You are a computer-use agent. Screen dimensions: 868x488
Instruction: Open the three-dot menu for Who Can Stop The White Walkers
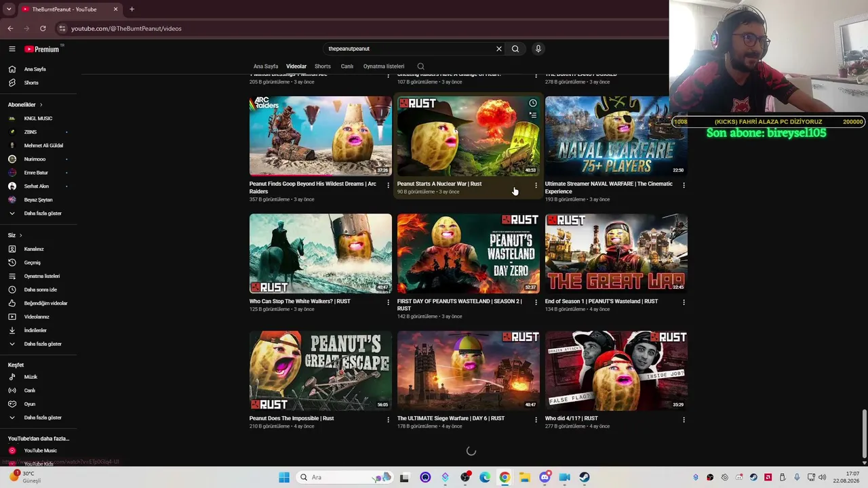coord(388,302)
